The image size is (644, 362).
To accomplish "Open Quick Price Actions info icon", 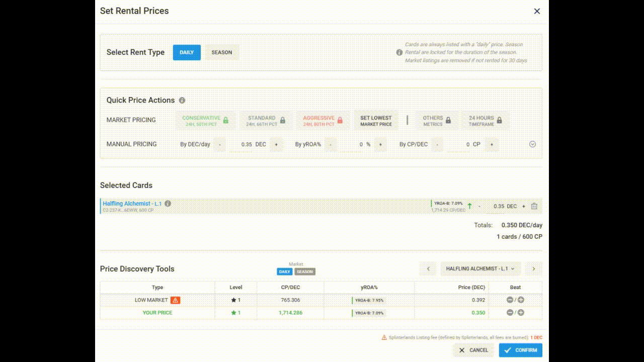I will point(182,101).
